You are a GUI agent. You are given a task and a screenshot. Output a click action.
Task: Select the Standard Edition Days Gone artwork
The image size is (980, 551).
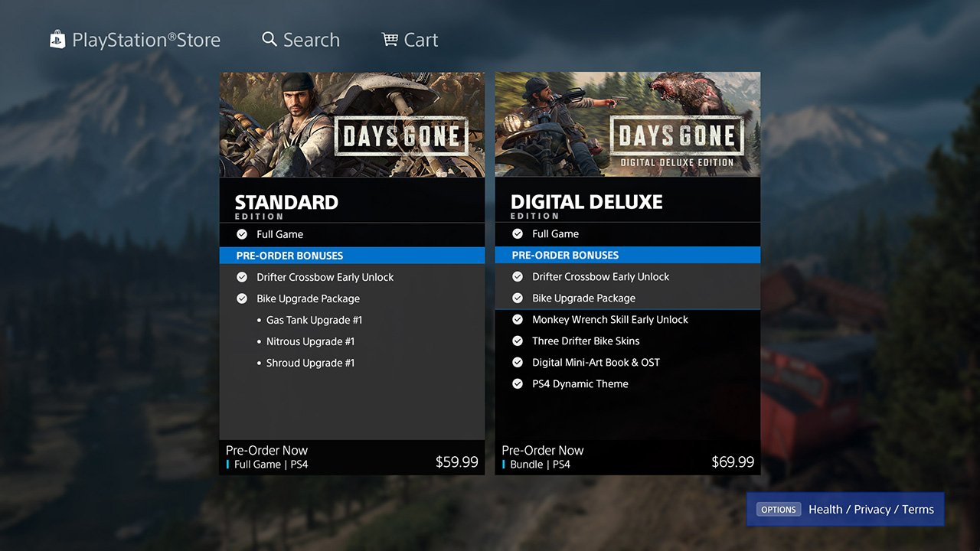[352, 125]
